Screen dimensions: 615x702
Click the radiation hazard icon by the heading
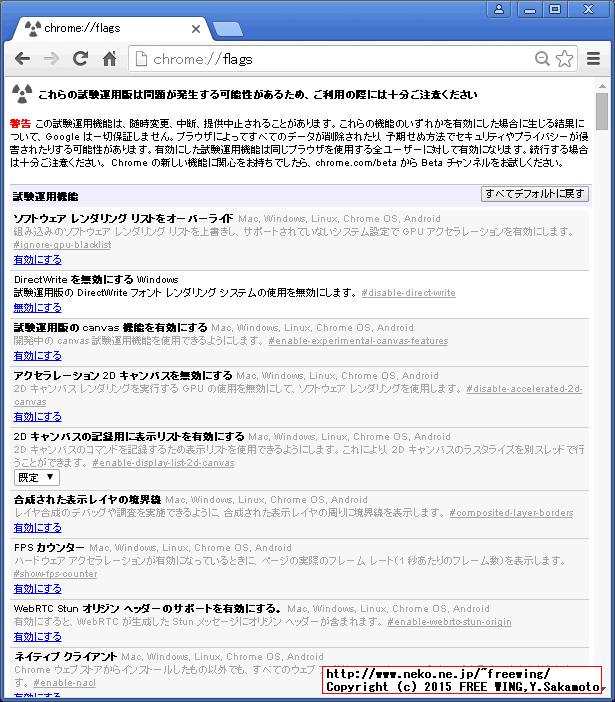pos(22,93)
